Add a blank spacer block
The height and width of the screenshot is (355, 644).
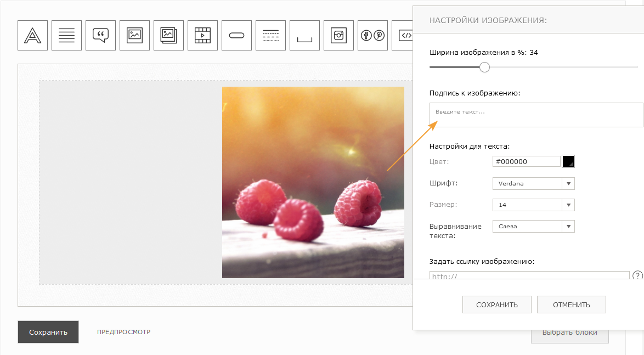click(x=305, y=35)
